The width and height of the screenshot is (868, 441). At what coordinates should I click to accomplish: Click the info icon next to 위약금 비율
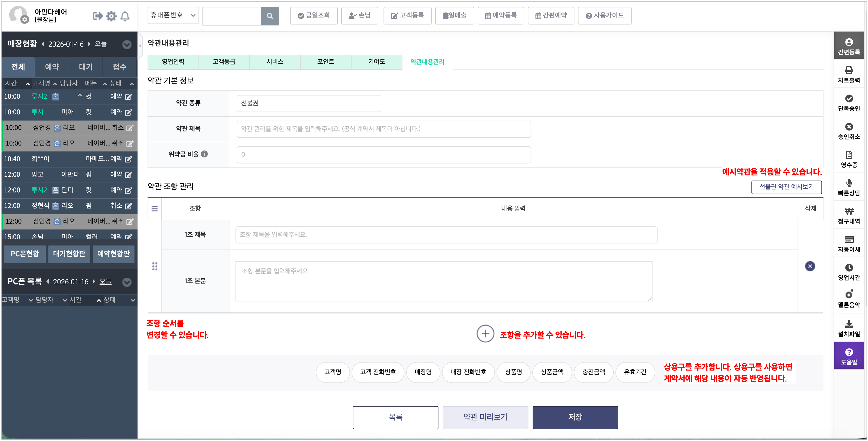click(204, 154)
